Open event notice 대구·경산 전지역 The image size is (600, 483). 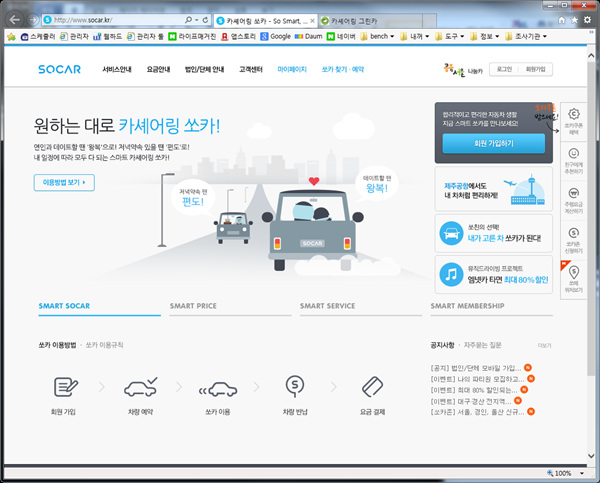[471, 401]
